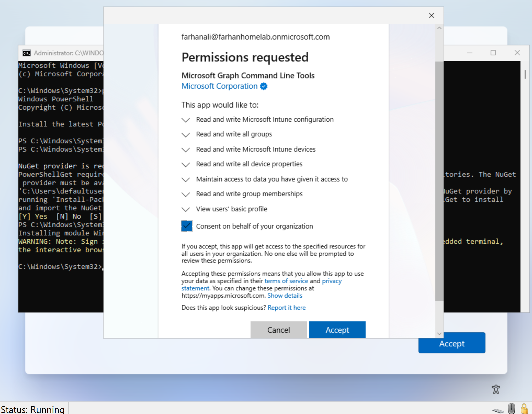Click the Accept button in permissions dialog
The image size is (532, 414).
pyautogui.click(x=337, y=330)
